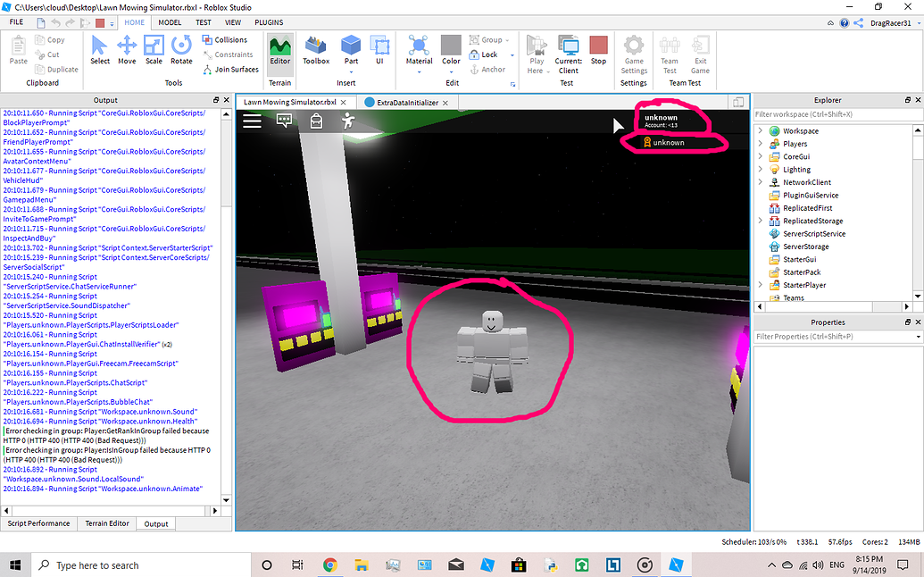The height and width of the screenshot is (577, 924).
Task: Click Play Here button
Action: coord(537,54)
